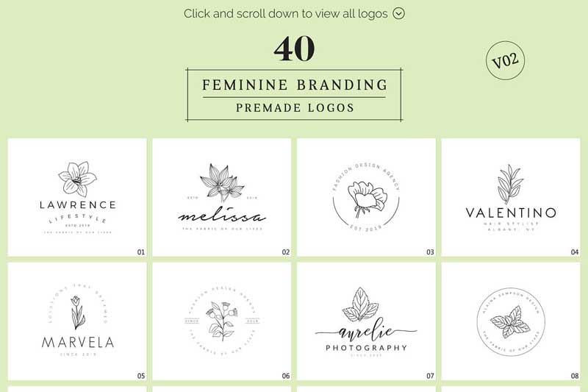Click the Premade Logos subtitle text

pyautogui.click(x=294, y=108)
